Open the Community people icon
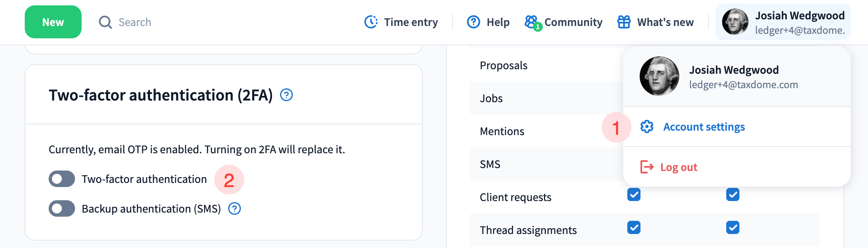This screenshot has height=248, width=868. (x=532, y=22)
